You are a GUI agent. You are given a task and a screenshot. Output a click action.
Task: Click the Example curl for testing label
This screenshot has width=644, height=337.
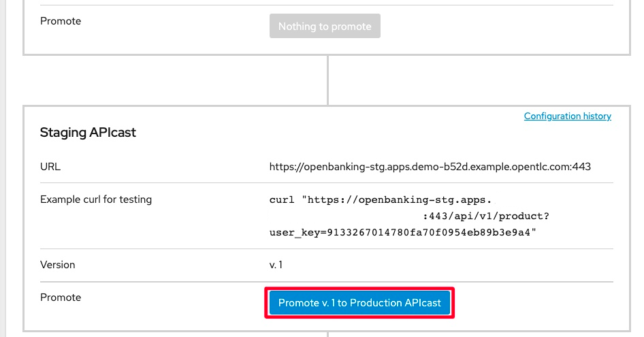[x=96, y=199]
